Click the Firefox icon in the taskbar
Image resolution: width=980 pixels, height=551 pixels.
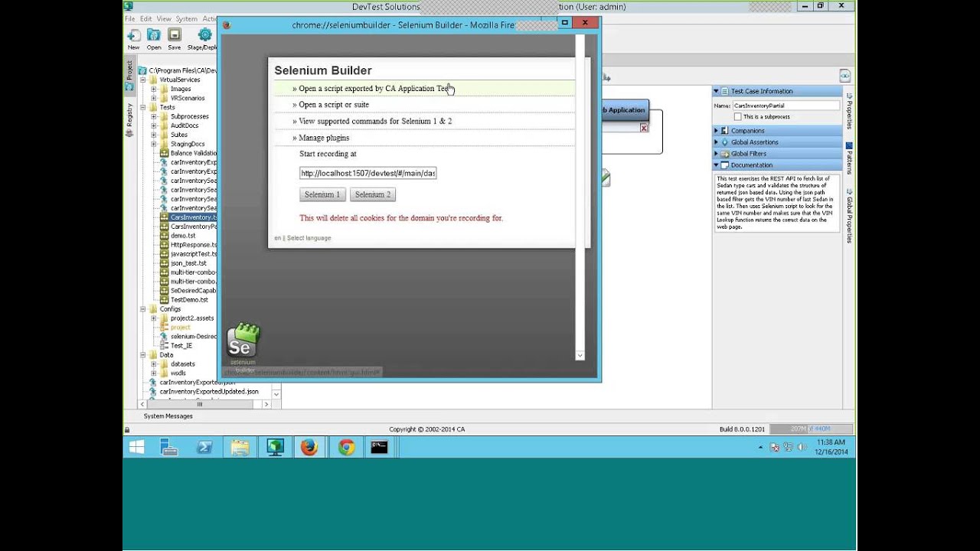coord(309,447)
